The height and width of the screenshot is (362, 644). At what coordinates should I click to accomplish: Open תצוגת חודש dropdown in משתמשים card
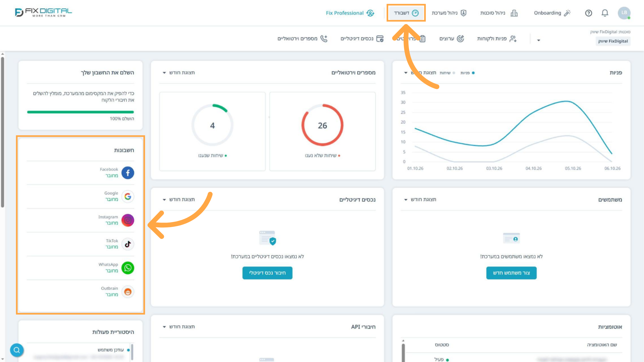click(420, 200)
